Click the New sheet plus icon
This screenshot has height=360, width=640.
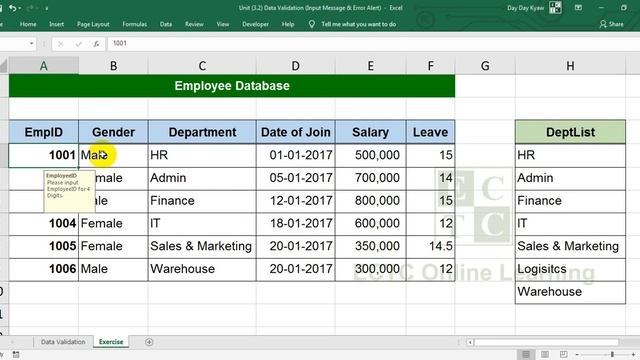pos(149,342)
